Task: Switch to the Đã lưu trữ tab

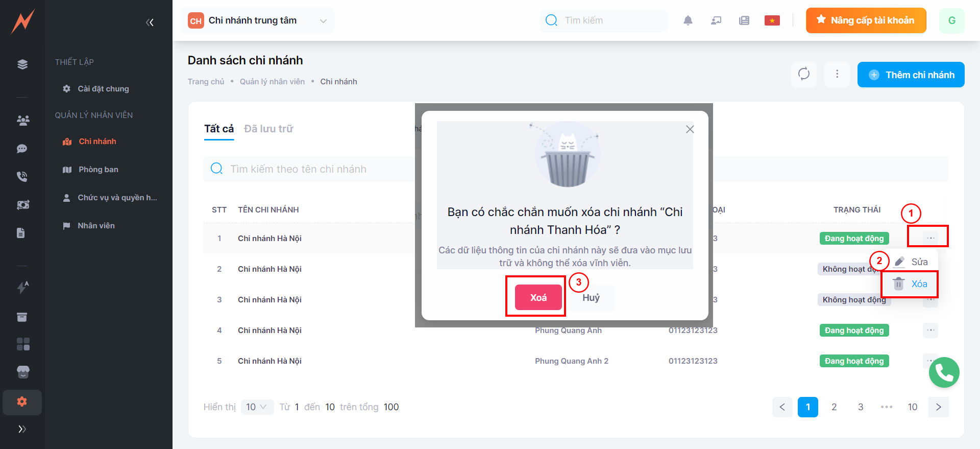Action: point(268,129)
